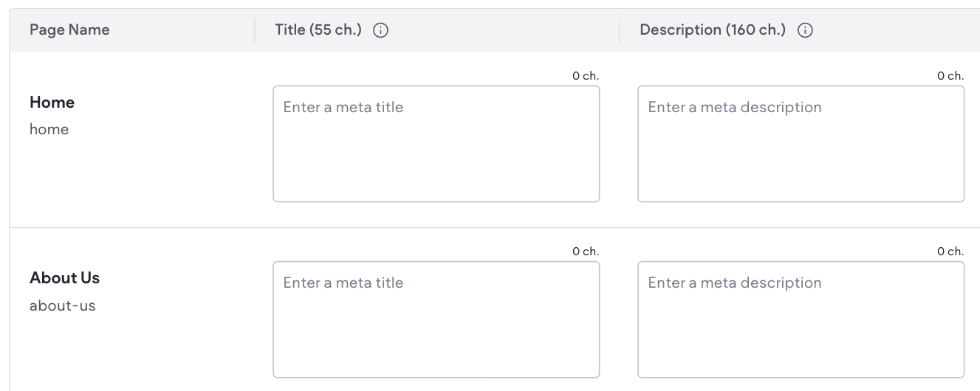Screen dimensions: 980x391
Task: Focus the Home meta description field
Action: [x=801, y=144]
